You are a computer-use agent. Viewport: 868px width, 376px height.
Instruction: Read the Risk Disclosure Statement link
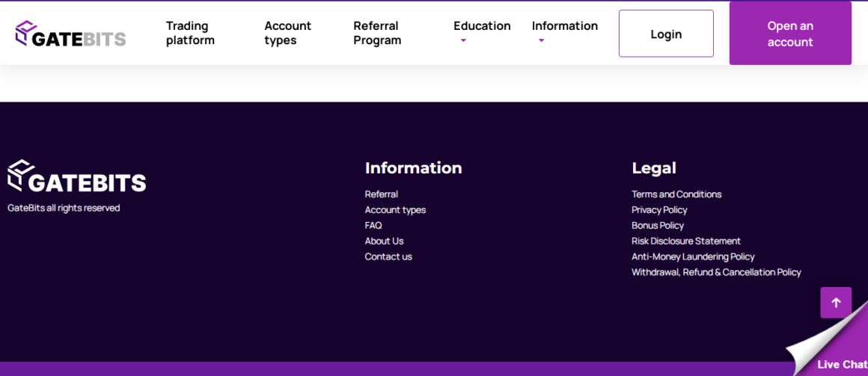click(x=685, y=241)
